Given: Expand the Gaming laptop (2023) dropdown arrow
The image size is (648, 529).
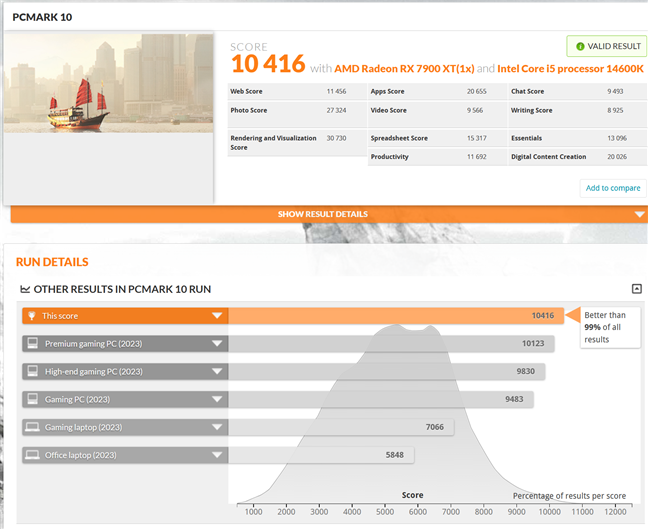Looking at the screenshot, I should coord(217,427).
